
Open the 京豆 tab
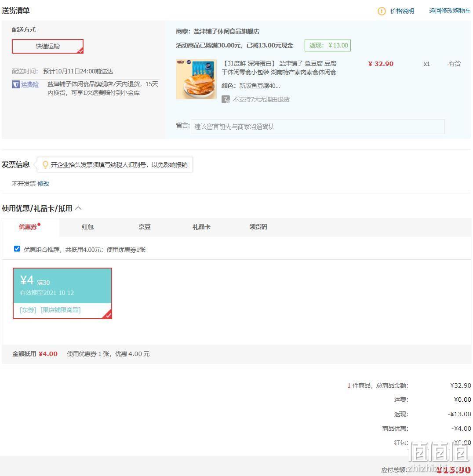(145, 227)
